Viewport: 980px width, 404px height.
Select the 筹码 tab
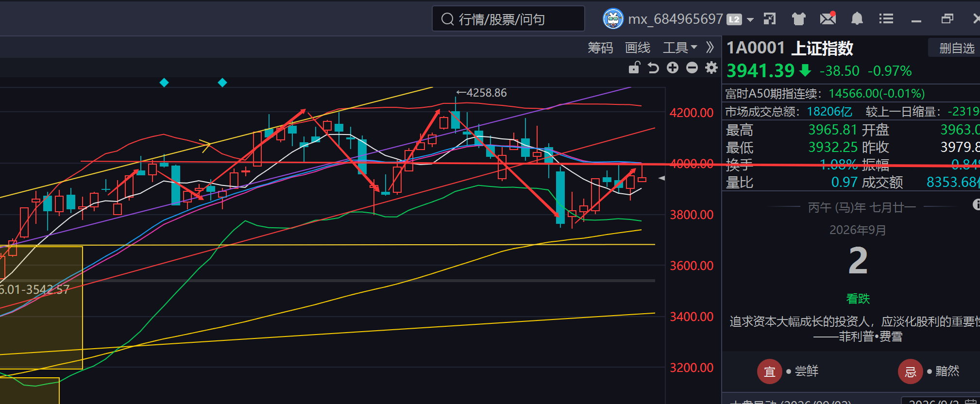click(x=600, y=48)
